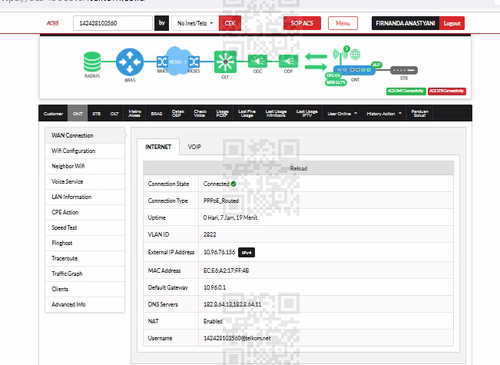
Task: Open the Panduan Solusi tab
Action: pyautogui.click(x=419, y=114)
